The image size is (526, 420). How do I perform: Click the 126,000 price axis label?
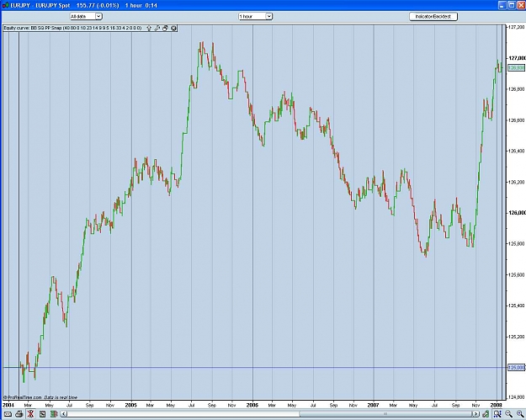tap(517, 213)
